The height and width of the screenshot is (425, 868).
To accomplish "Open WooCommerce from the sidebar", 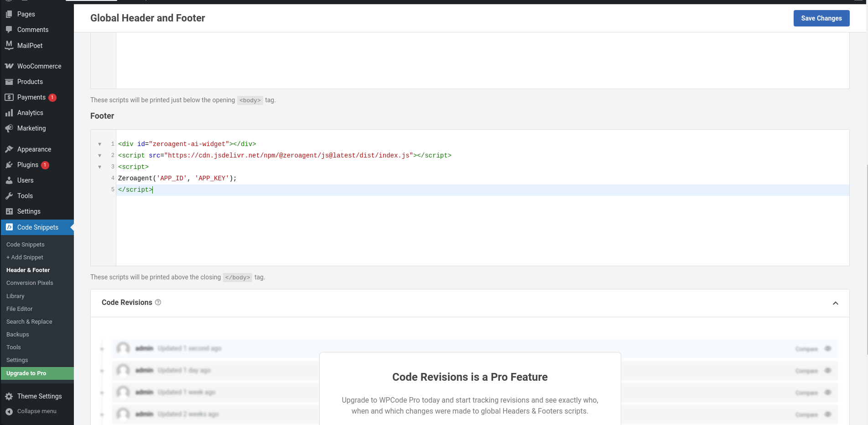I will coord(39,66).
